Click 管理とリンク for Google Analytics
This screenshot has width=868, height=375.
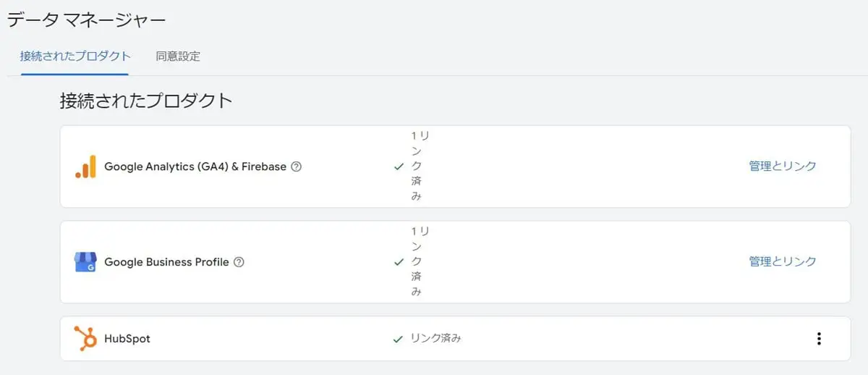point(783,166)
